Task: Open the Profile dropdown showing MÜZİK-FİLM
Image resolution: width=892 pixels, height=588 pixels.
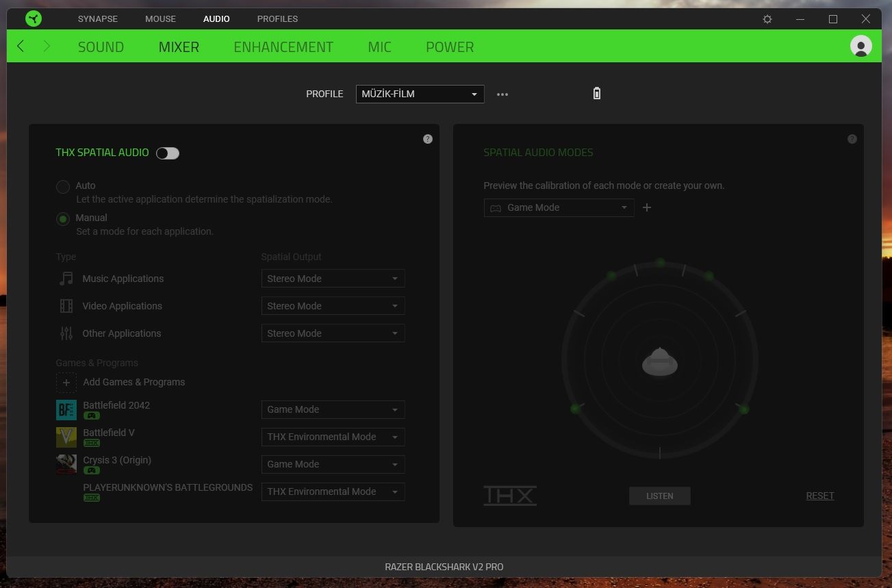Action: (420, 94)
